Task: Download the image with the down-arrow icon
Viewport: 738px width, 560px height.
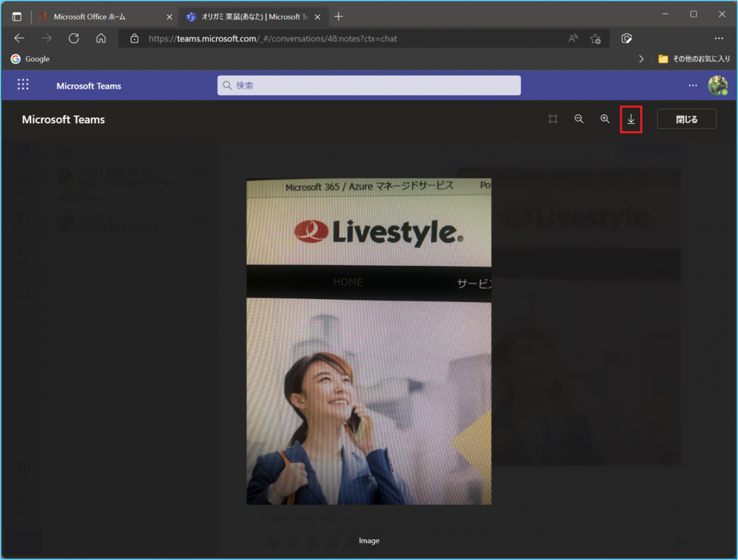Action: pyautogui.click(x=631, y=119)
